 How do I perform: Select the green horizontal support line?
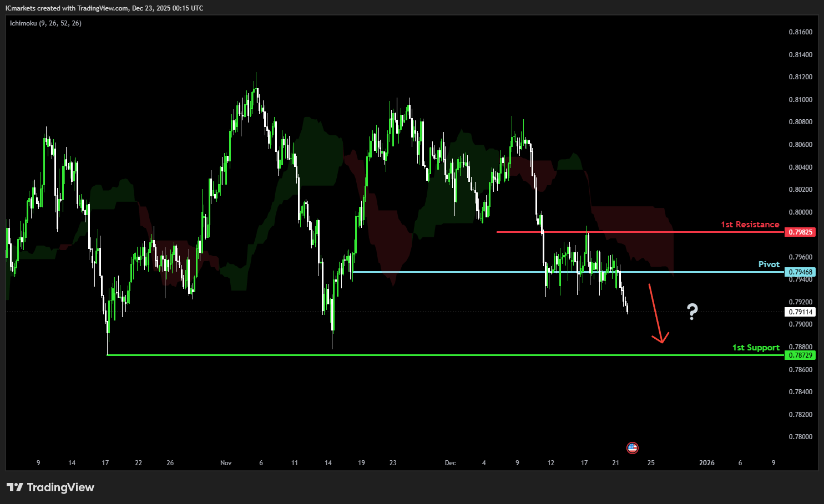pos(444,355)
